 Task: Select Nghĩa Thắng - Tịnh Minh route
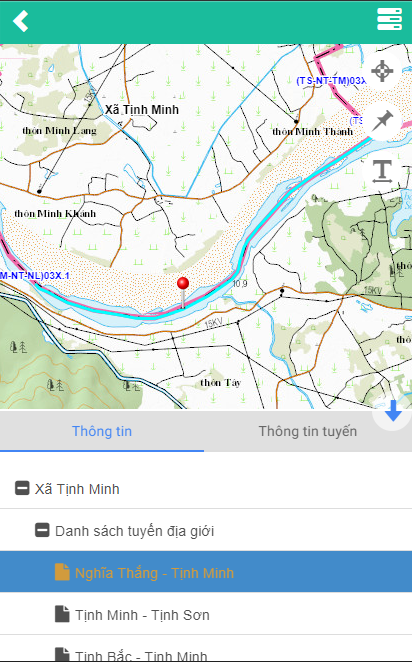point(206,572)
